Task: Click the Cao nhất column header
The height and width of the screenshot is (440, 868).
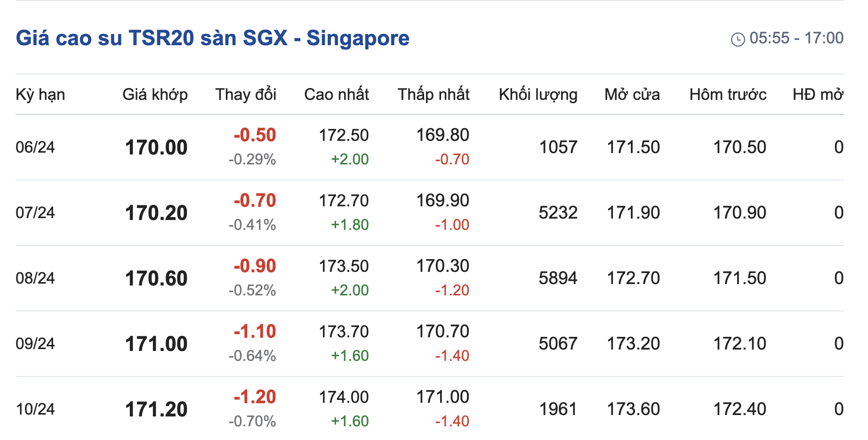Action: [x=337, y=95]
